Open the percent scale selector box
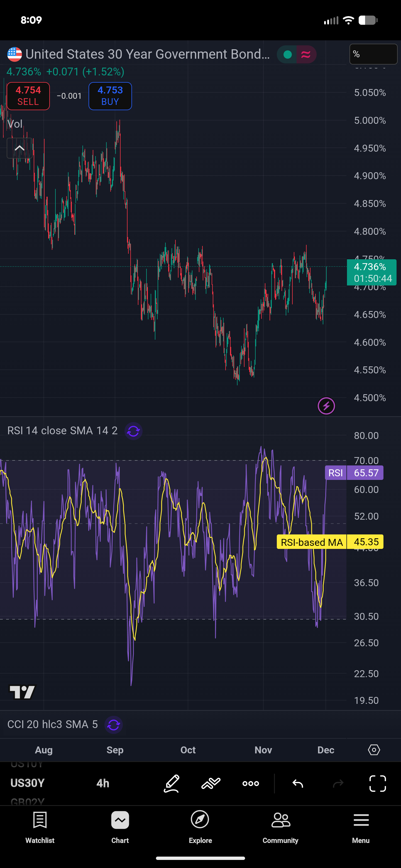Image resolution: width=401 pixels, height=868 pixels. point(373,54)
